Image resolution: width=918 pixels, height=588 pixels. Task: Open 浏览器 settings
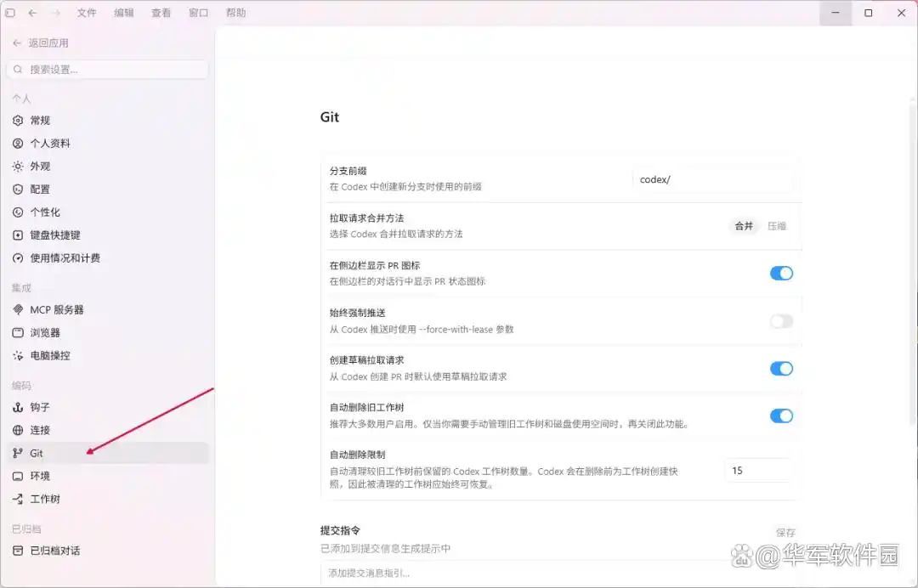[108, 332]
